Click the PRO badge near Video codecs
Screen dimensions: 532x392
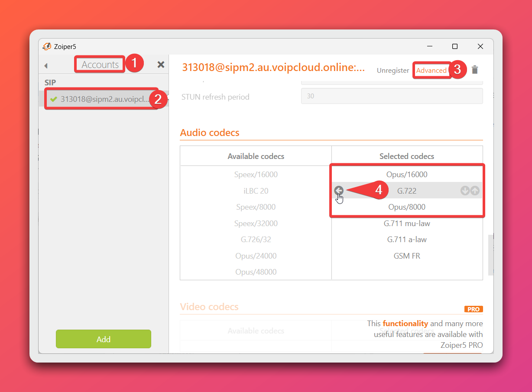(474, 309)
